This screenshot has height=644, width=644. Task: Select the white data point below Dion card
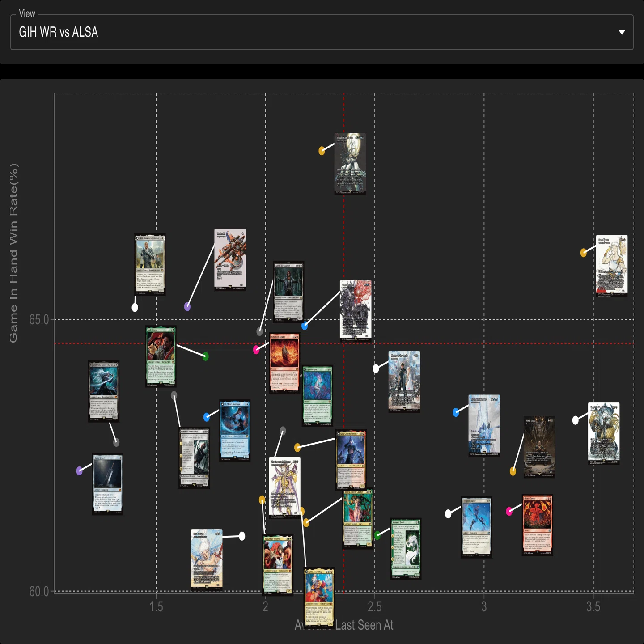tap(135, 308)
